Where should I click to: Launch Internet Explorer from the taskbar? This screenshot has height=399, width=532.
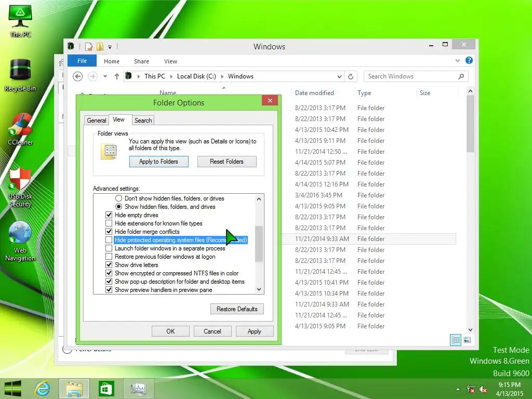click(43, 389)
